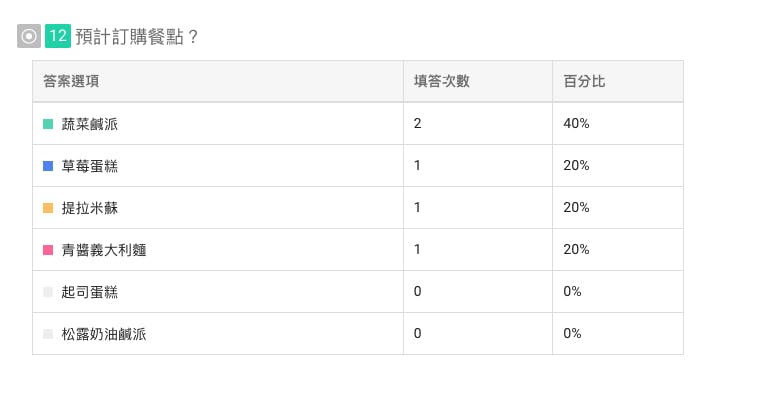Click the blue swatch for 草莓蛋糕
757x403 pixels.
tap(48, 166)
